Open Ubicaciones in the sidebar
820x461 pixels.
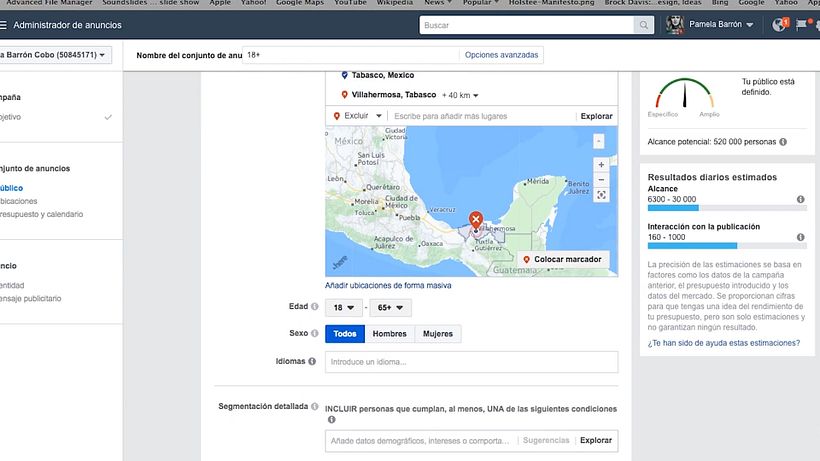(x=18, y=201)
